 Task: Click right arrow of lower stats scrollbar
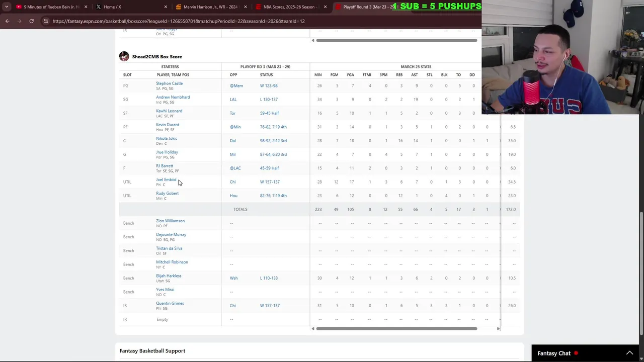498,329
